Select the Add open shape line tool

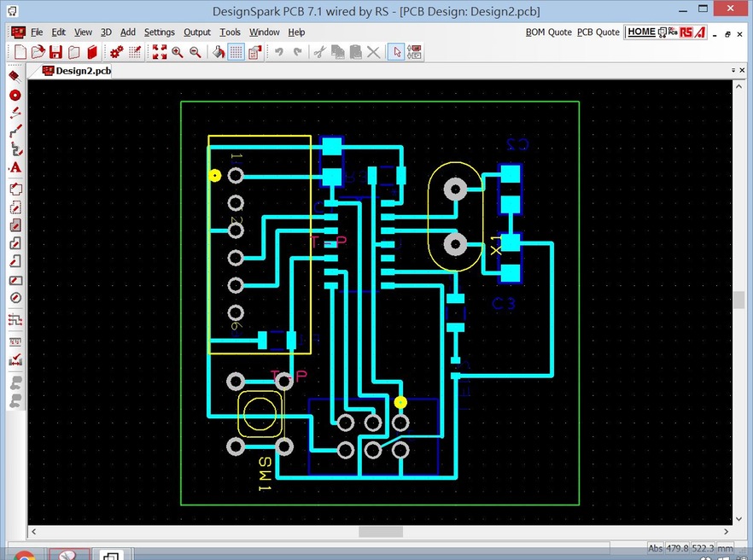point(15,261)
